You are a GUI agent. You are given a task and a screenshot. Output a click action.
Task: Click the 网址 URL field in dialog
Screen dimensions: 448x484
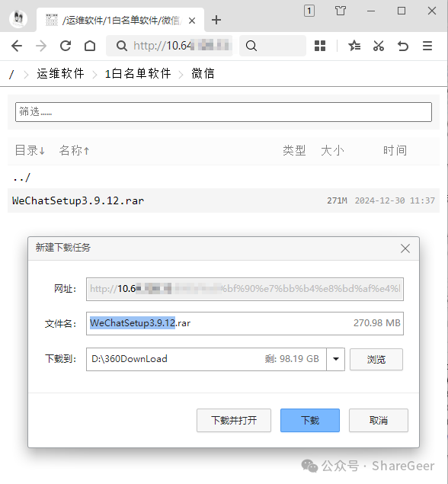pyautogui.click(x=245, y=289)
